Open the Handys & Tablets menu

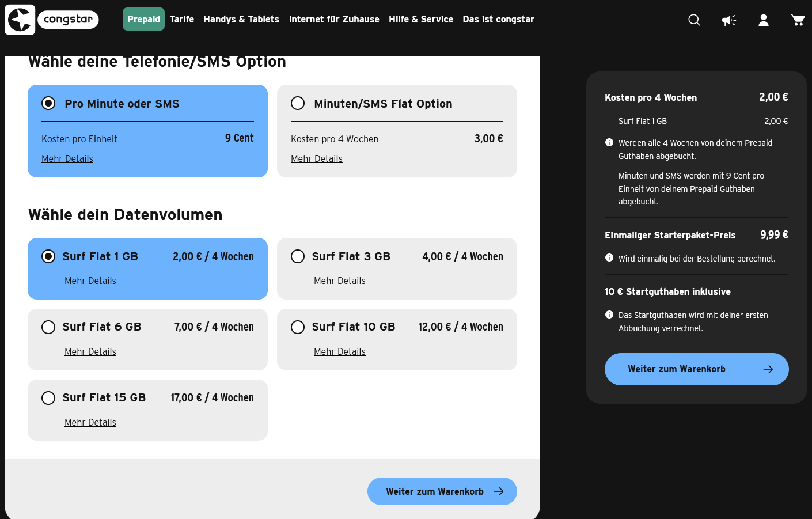(x=241, y=19)
